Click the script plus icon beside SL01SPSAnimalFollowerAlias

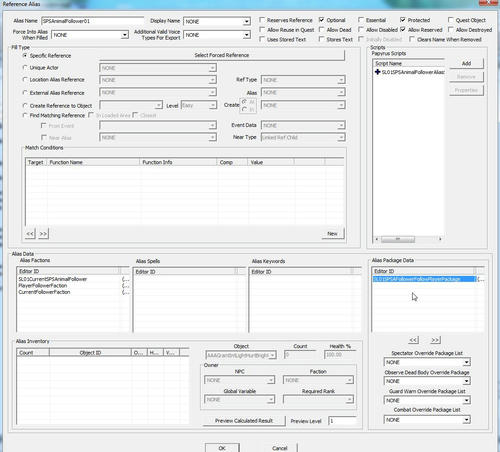377,72
